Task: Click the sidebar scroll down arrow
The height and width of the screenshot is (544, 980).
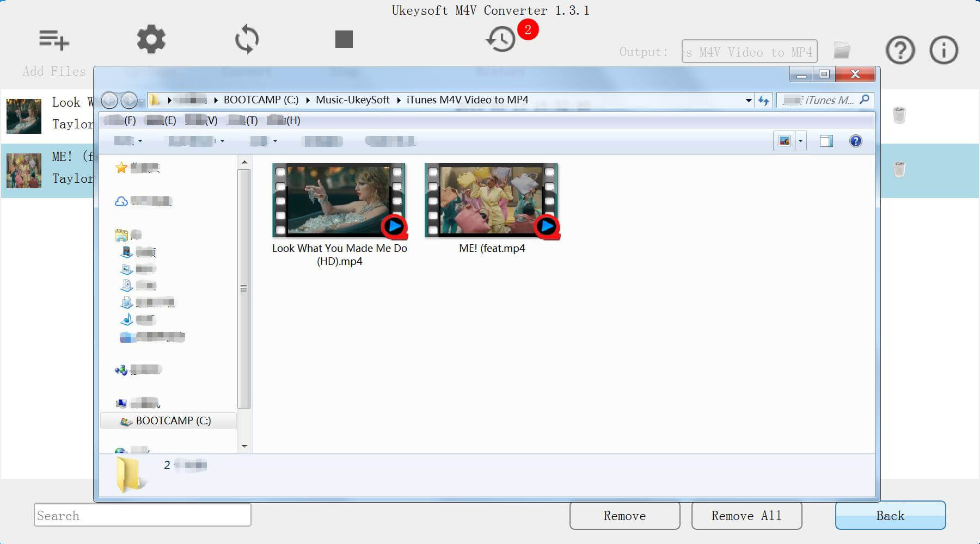Action: pyautogui.click(x=244, y=446)
